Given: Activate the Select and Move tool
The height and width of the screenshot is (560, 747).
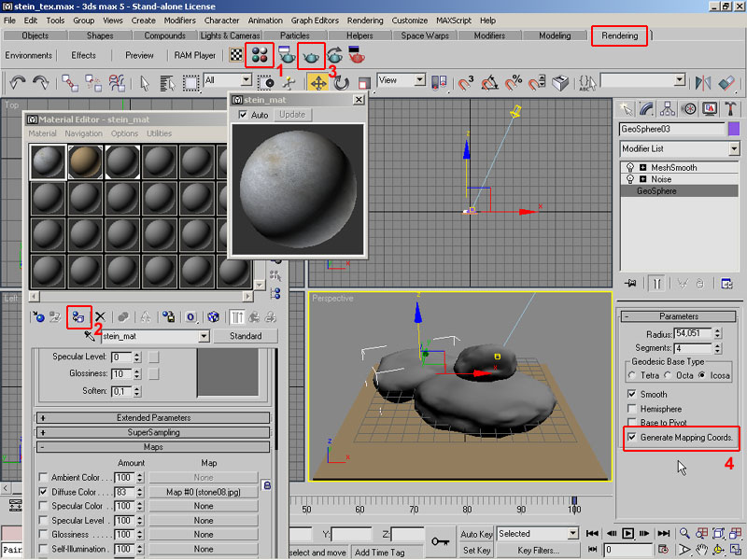Looking at the screenshot, I should (x=317, y=83).
